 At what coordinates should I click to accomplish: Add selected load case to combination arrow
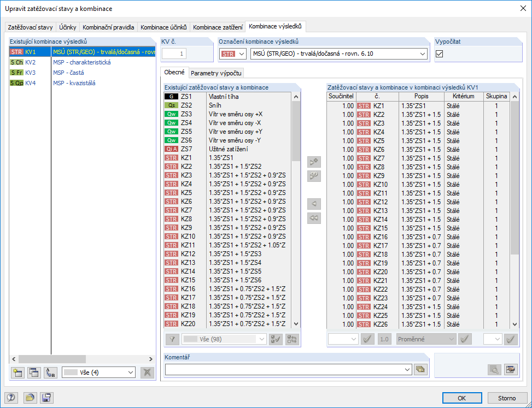pos(314,162)
